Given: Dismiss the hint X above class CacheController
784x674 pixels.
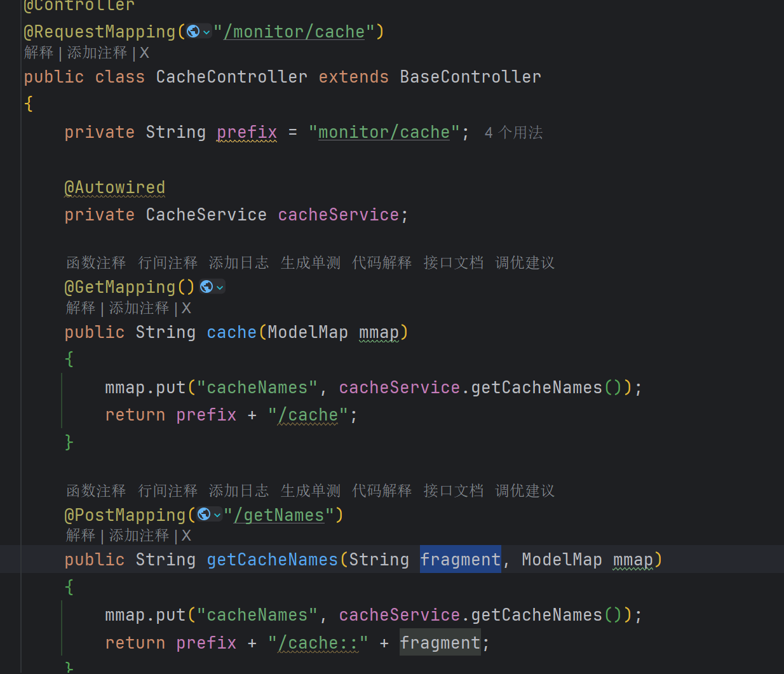Looking at the screenshot, I should coord(144,53).
